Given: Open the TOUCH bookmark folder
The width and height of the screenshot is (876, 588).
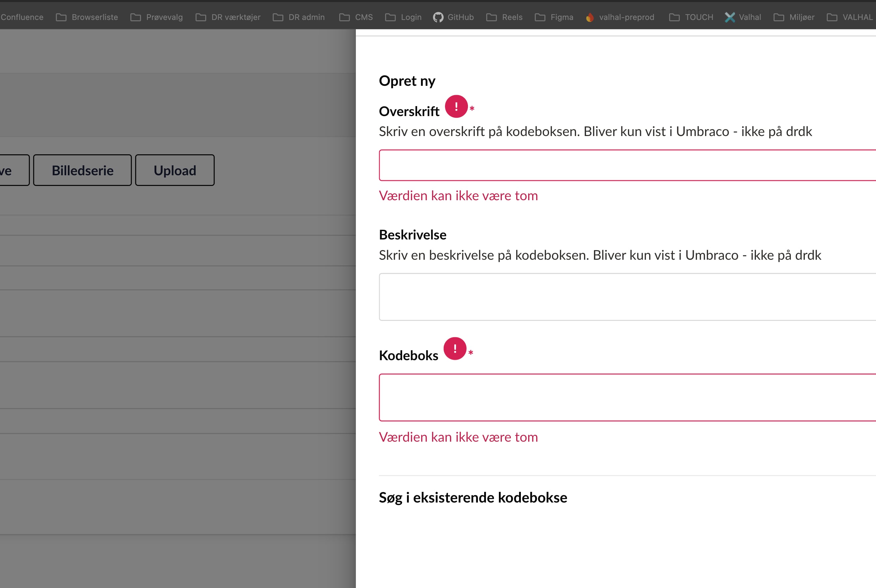Looking at the screenshot, I should [x=691, y=17].
